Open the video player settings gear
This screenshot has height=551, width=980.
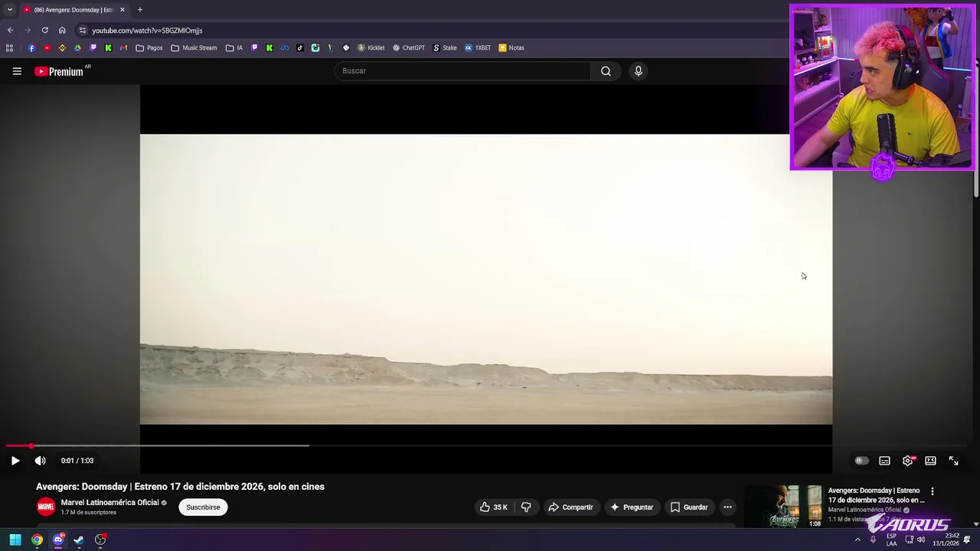(x=908, y=461)
